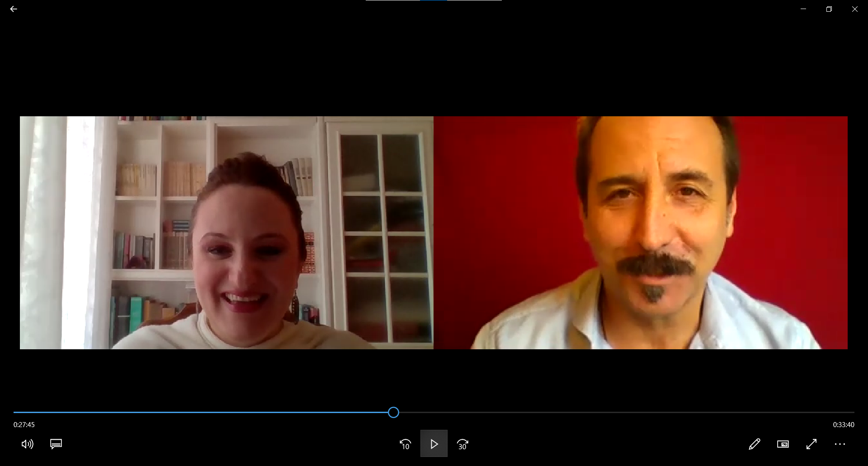Open the volume control
This screenshot has height=466, width=868.
pyautogui.click(x=28, y=444)
